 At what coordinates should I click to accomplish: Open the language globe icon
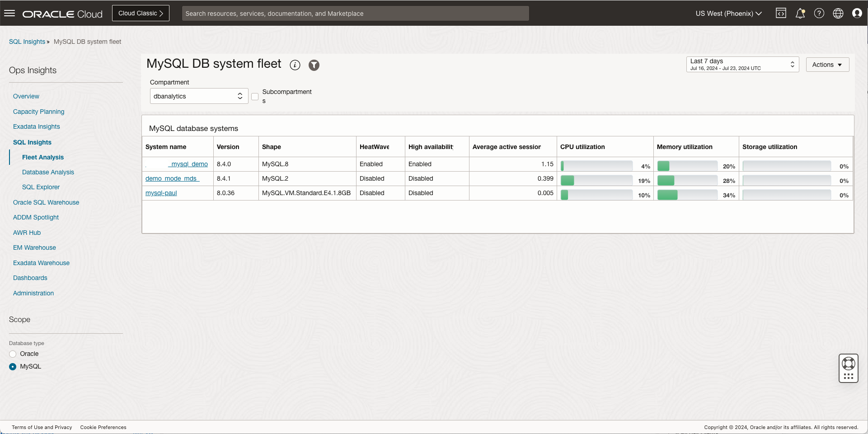pos(838,13)
